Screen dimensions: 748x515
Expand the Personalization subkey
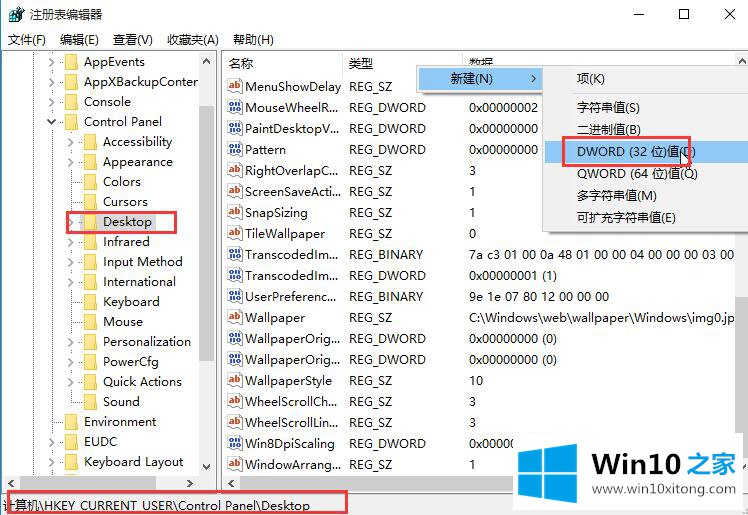[x=71, y=342]
